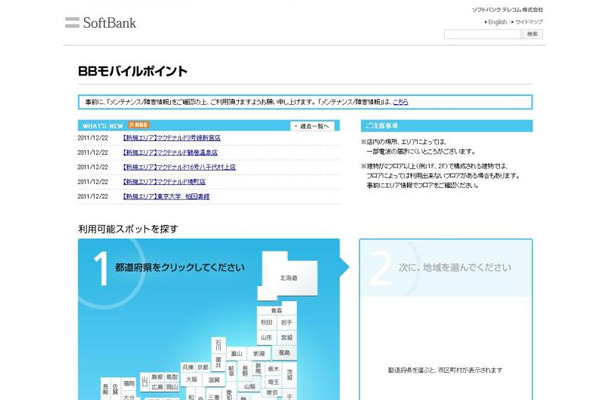This screenshot has width=610, height=400.
Task: Select 兵庫 prefecture on the map
Action: click(188, 367)
